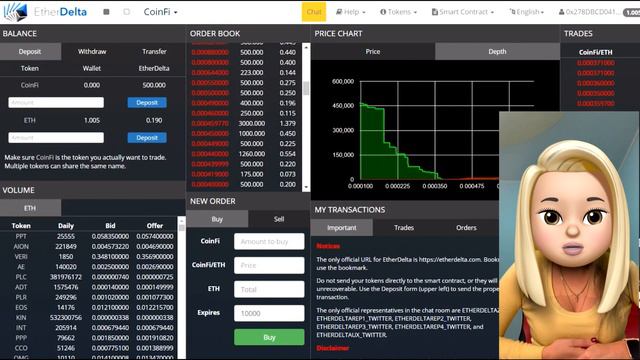Click the order book scroll down arrow
Screen dimensions: 640x360
(306, 187)
